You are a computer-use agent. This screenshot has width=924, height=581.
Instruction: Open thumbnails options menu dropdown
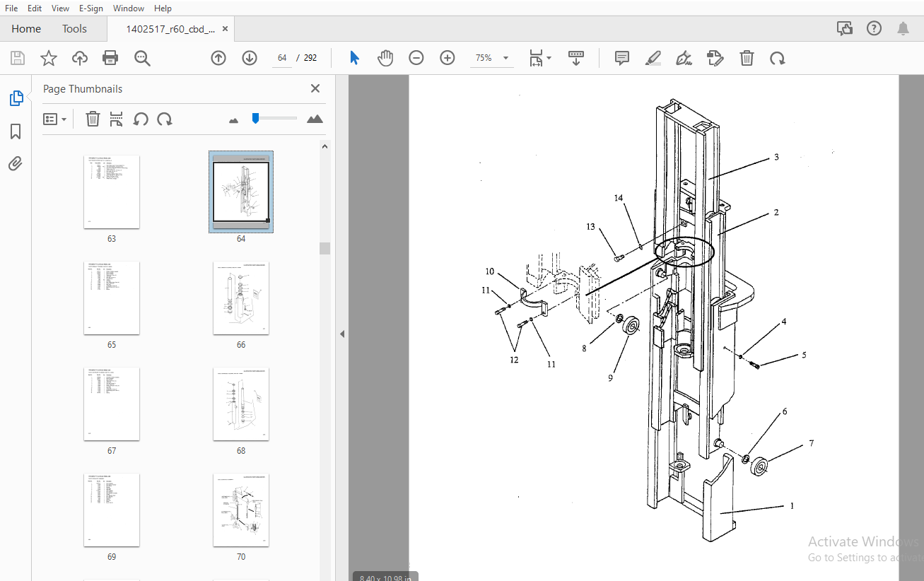pos(54,119)
